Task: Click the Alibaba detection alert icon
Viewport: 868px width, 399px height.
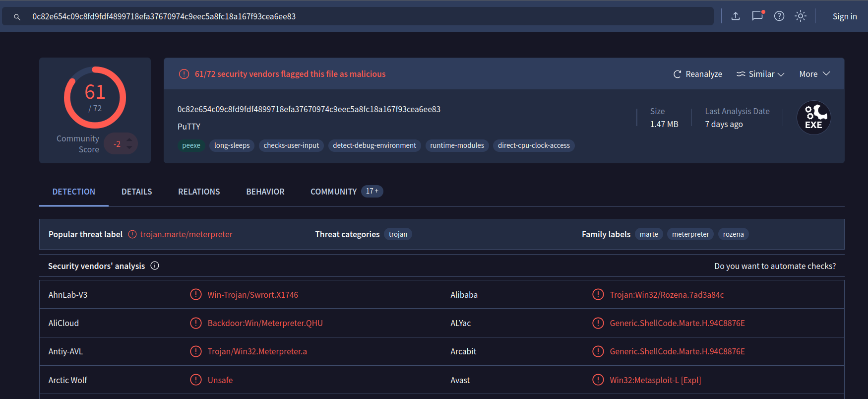Action: coord(598,294)
